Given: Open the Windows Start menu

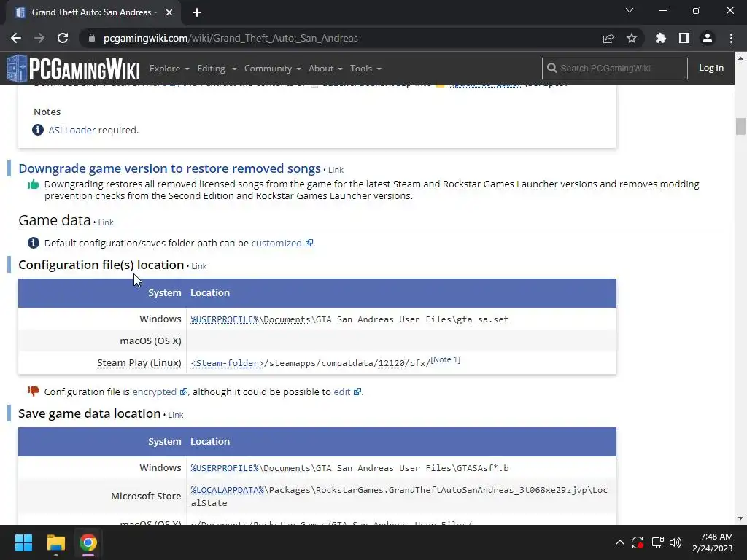Looking at the screenshot, I should point(23,542).
